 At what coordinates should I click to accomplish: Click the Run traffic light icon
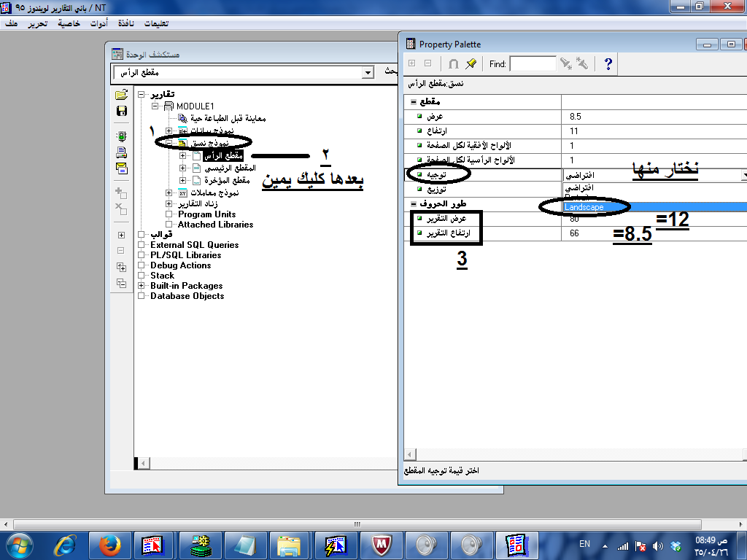[x=121, y=136]
